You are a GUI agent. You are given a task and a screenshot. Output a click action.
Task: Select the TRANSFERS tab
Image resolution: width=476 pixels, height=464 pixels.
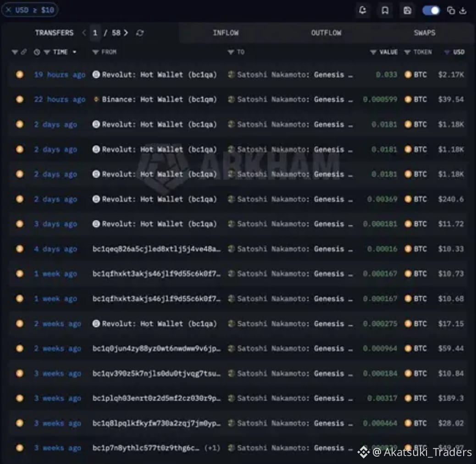[x=54, y=33]
